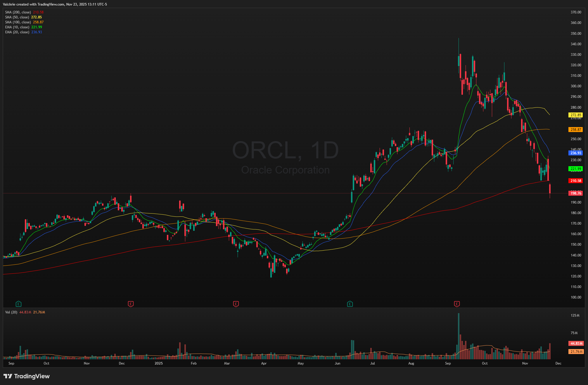Click the orange 258.87 price label
Viewport: 588px width, 385px height.
575,129
